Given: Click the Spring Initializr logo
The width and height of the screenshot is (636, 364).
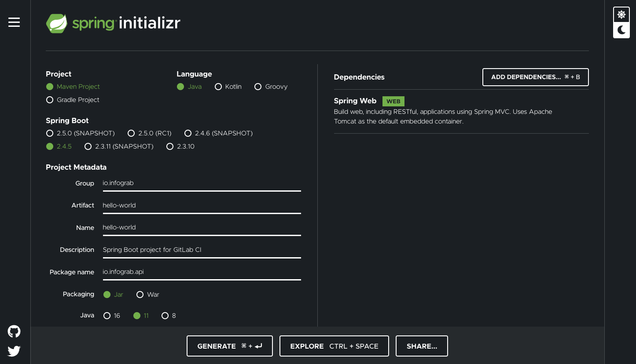Looking at the screenshot, I should coord(113,23).
